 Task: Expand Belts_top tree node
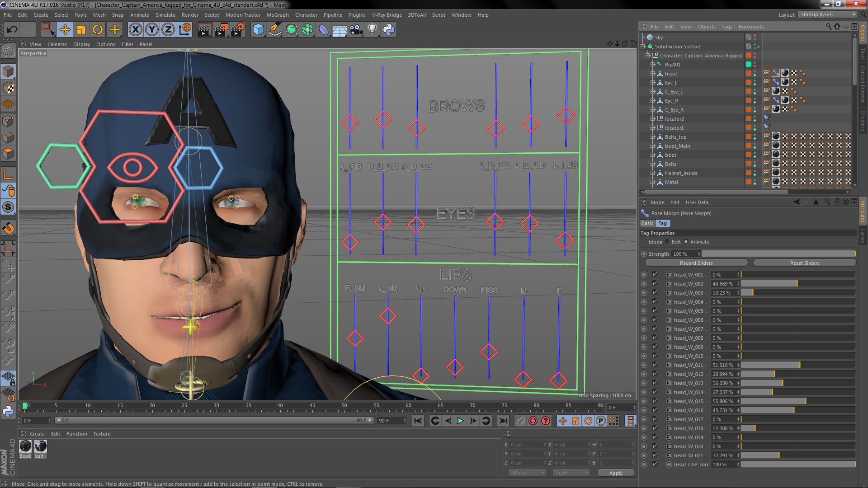[x=653, y=137]
